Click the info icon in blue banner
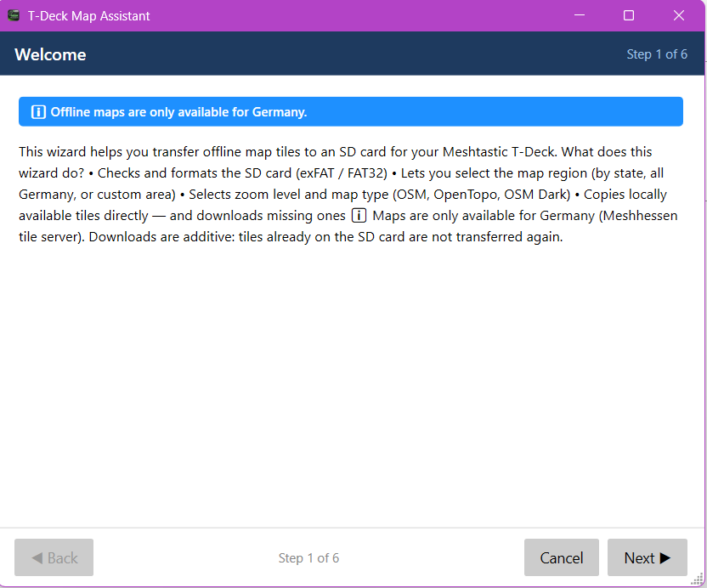707x588 pixels. tap(38, 112)
